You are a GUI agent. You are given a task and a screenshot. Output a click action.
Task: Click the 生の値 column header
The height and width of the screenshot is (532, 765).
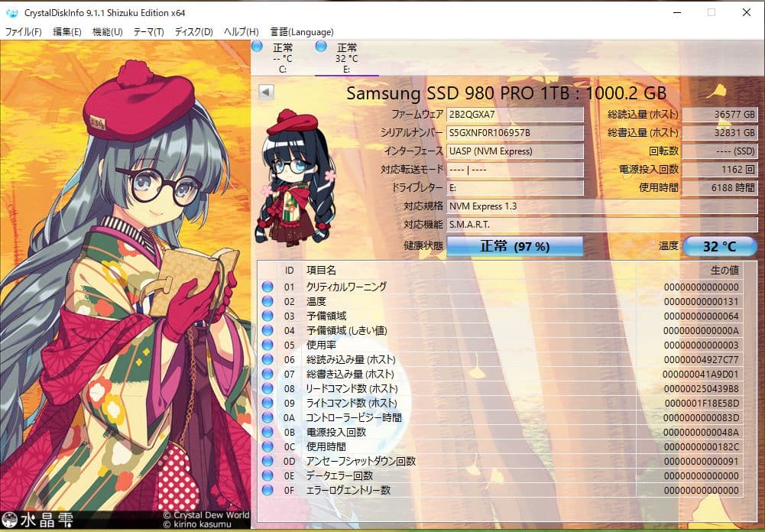point(724,271)
